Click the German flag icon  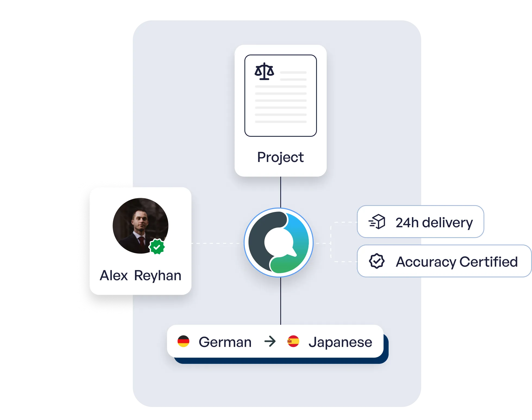183,341
